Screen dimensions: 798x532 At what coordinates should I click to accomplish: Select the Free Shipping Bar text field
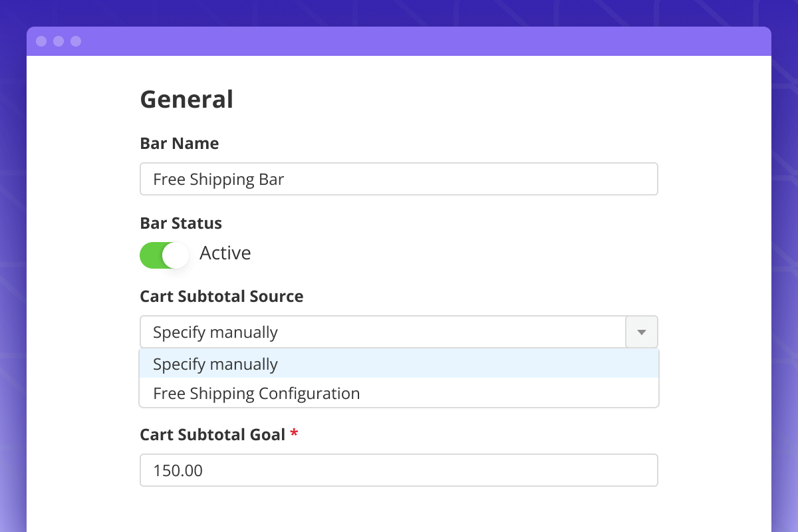click(399, 179)
